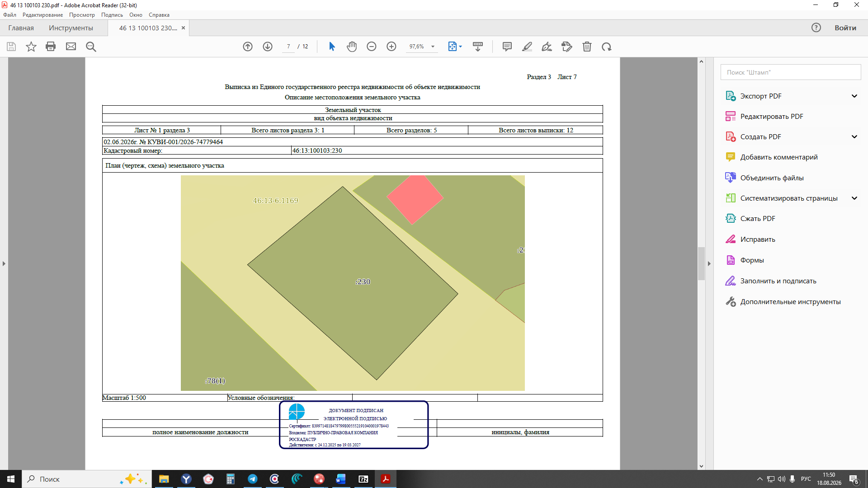The height and width of the screenshot is (488, 868).
Task: Select the Hand pan tool
Action: click(x=352, y=47)
